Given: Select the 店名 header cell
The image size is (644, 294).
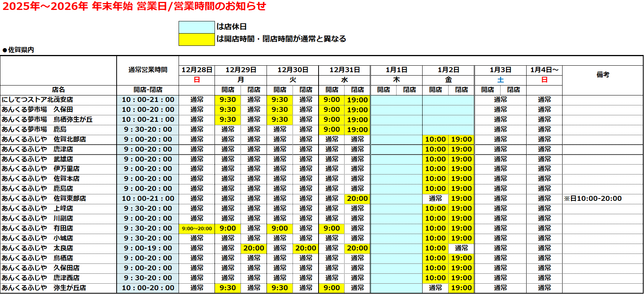Looking at the screenshot, I should pyautogui.click(x=58, y=90).
